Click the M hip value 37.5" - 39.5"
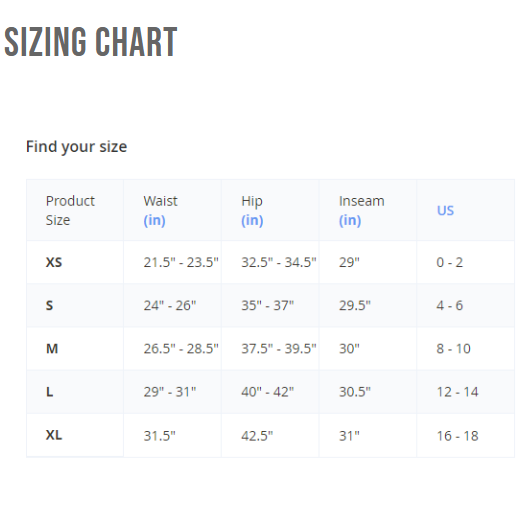 [279, 349]
